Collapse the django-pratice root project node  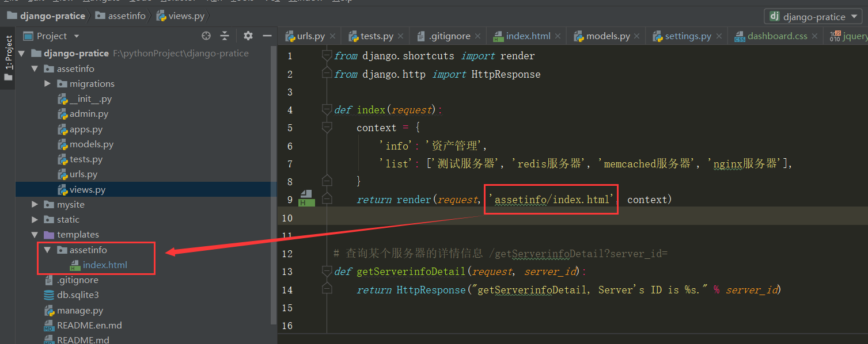pos(22,53)
